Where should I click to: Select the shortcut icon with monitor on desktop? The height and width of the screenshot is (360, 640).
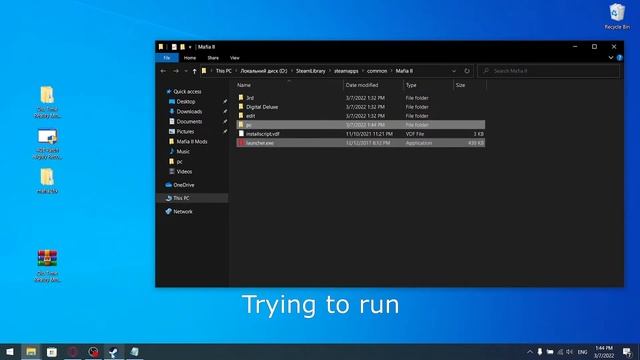(47, 144)
